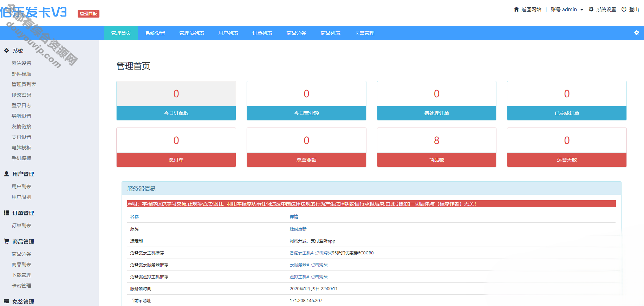Select 用户列表 in the nav bar
This screenshot has height=306, width=644.
coord(228,33)
